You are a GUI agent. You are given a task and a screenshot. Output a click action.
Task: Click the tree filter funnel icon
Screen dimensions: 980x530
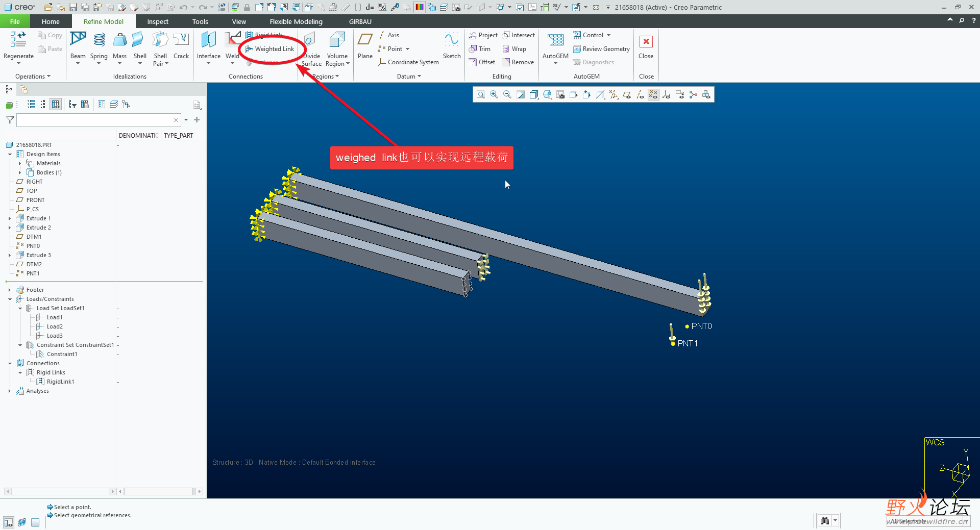[10, 120]
